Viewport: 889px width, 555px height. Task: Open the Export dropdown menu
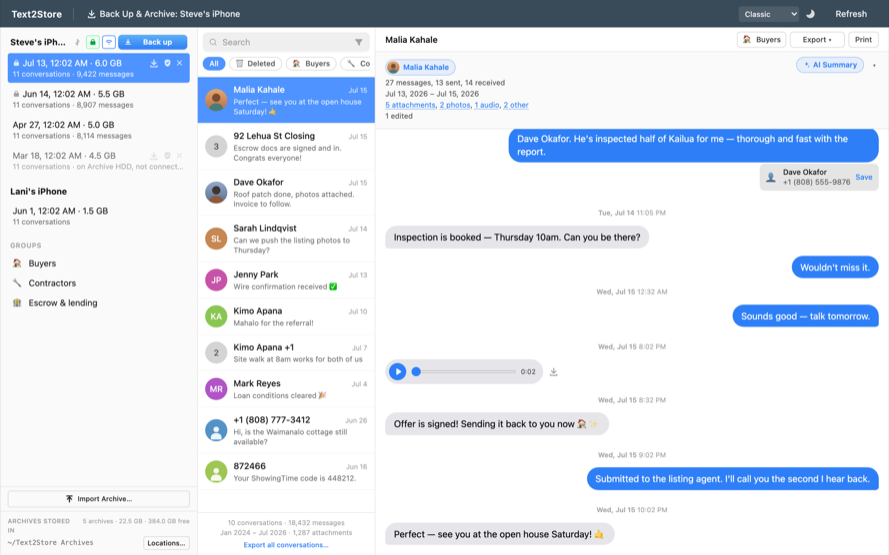click(816, 40)
